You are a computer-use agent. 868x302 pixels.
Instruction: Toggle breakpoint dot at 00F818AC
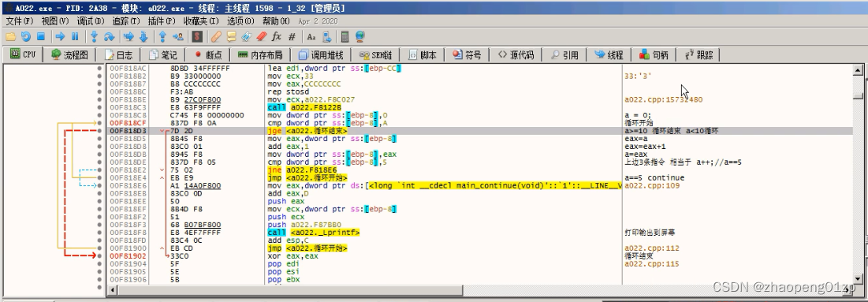pos(99,68)
